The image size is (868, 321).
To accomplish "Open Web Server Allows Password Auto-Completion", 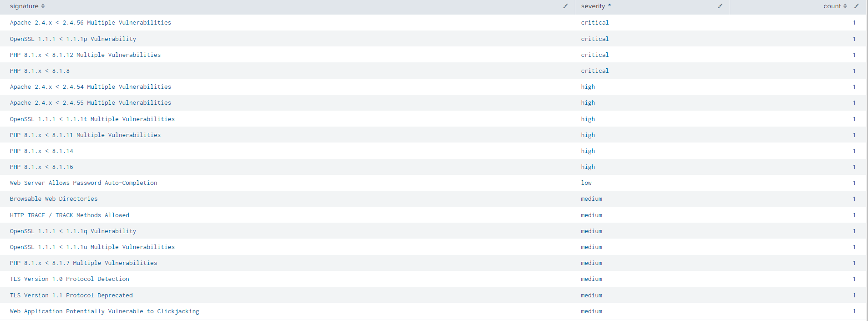I will point(84,183).
